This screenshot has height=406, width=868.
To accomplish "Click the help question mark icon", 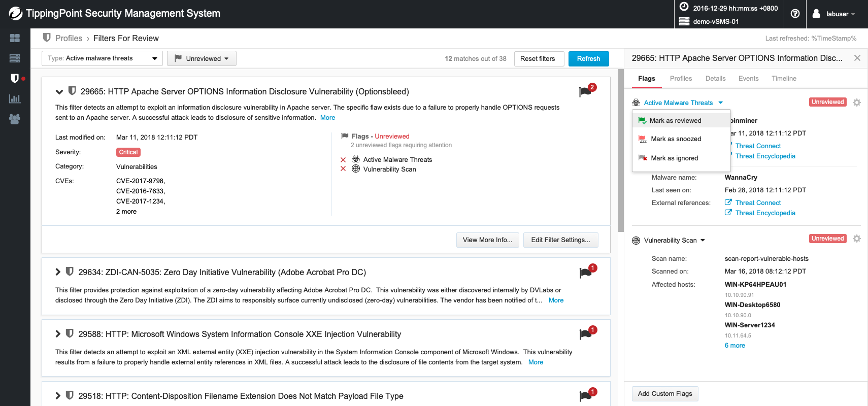I will (x=795, y=14).
